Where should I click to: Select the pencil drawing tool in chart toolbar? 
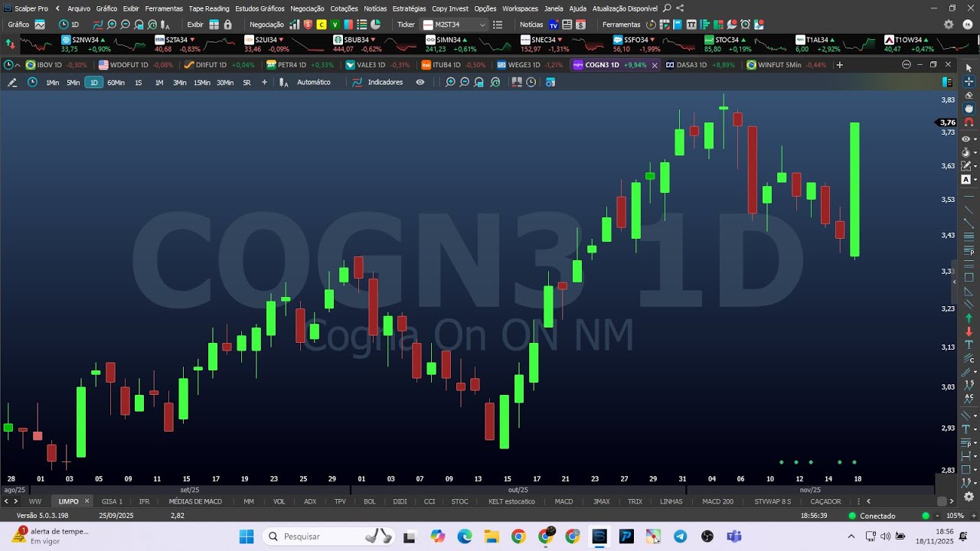pos(12,82)
